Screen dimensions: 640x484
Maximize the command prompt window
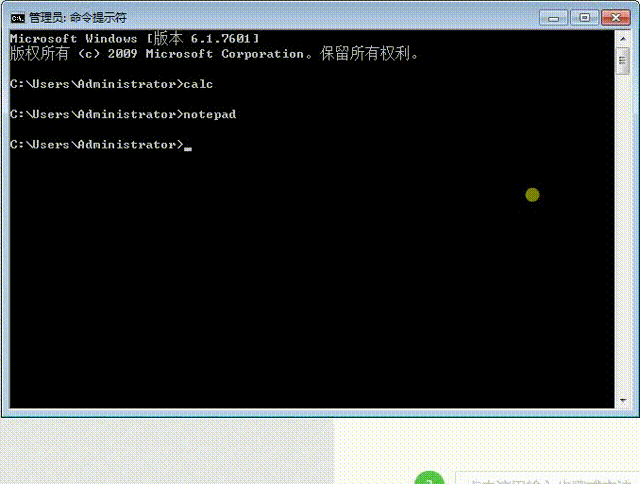point(584,18)
